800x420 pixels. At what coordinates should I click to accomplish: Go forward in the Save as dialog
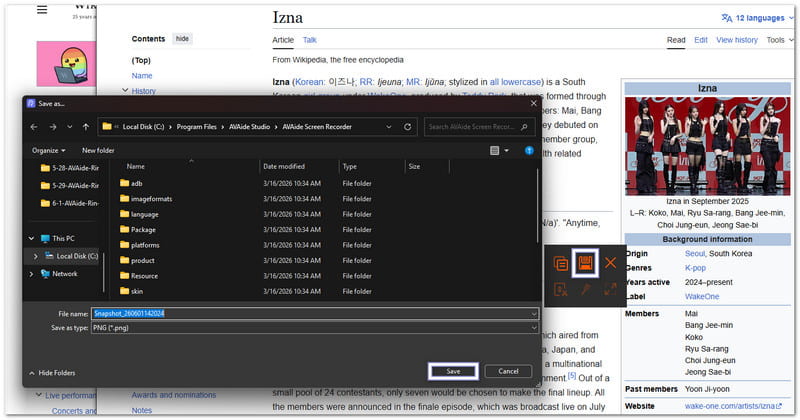53,127
